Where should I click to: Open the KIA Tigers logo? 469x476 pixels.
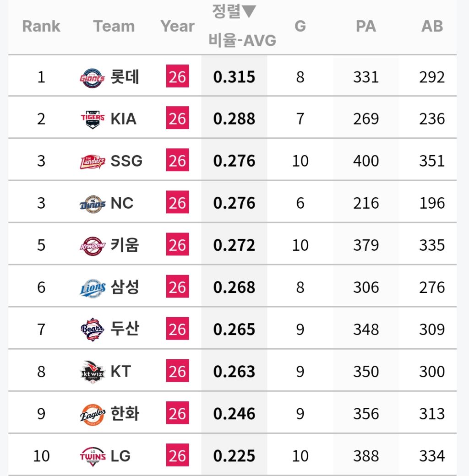coord(93,119)
